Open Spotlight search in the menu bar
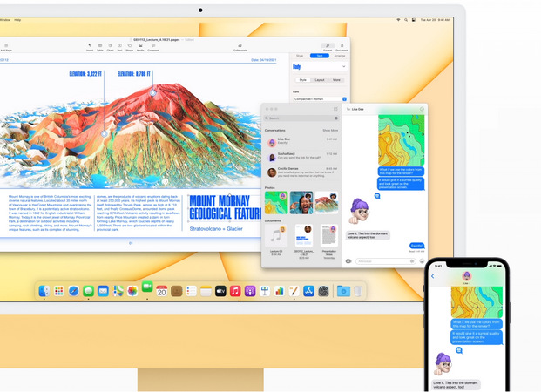Viewport: 541px width, 392px height. pos(406,20)
